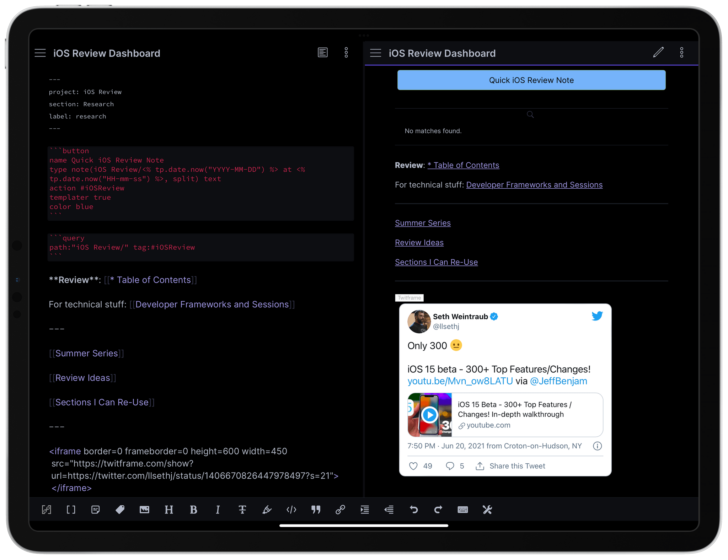Open the Review Ideas link in preview
The image size is (728, 560).
coord(419,242)
